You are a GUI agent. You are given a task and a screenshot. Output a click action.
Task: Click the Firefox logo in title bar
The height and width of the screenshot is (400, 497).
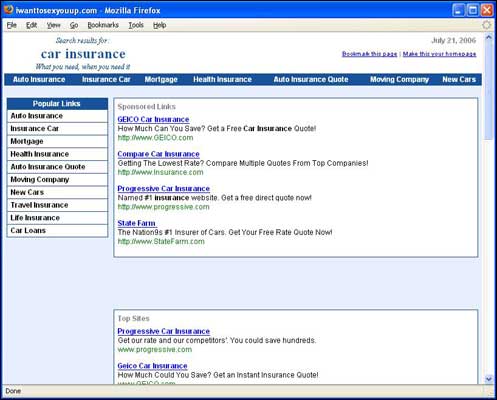[9, 9]
